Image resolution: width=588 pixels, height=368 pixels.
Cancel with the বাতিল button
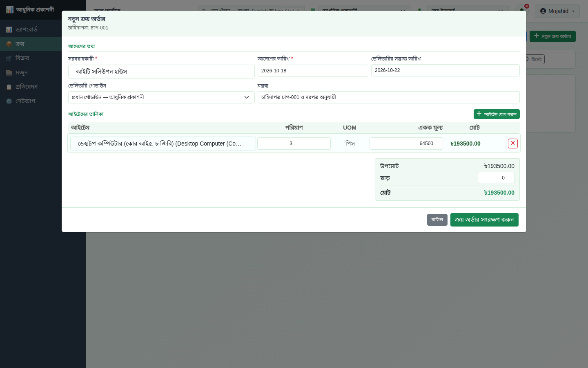click(437, 220)
